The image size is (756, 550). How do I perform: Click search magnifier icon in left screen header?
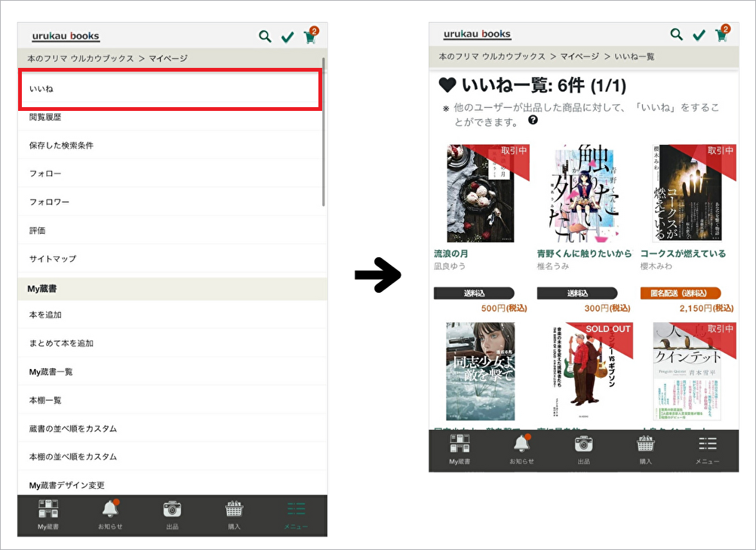[x=265, y=36]
